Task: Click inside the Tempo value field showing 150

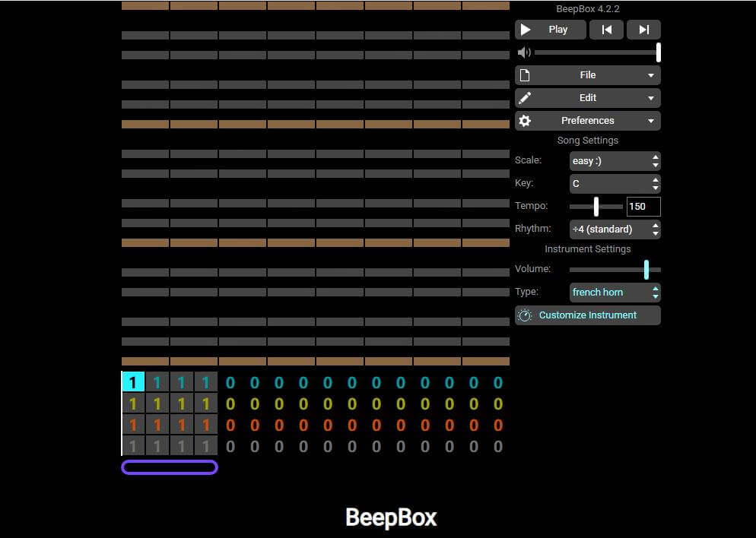Action: (643, 206)
